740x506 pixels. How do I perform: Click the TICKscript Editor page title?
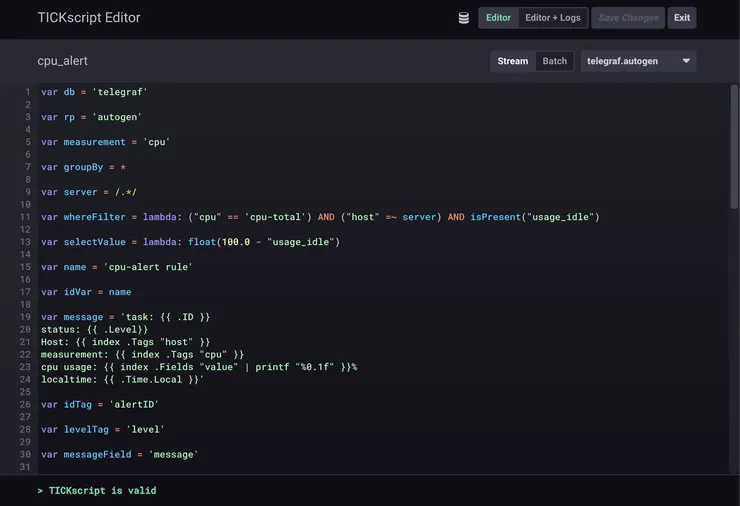89,18
